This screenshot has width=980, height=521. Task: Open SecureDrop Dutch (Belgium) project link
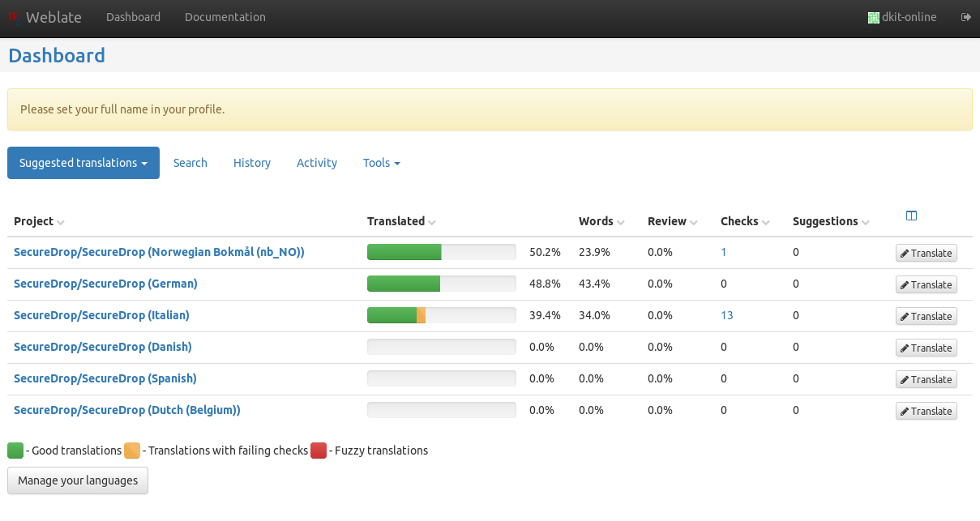click(x=127, y=410)
